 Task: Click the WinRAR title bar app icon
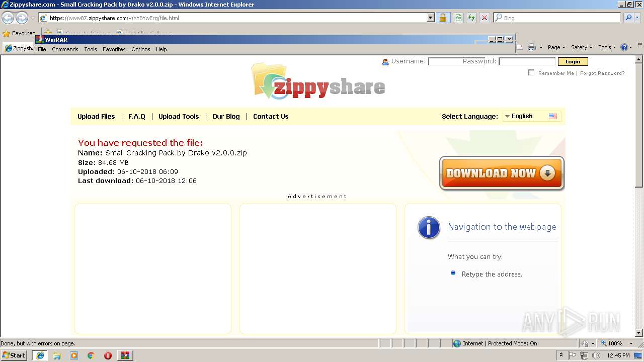point(40,39)
